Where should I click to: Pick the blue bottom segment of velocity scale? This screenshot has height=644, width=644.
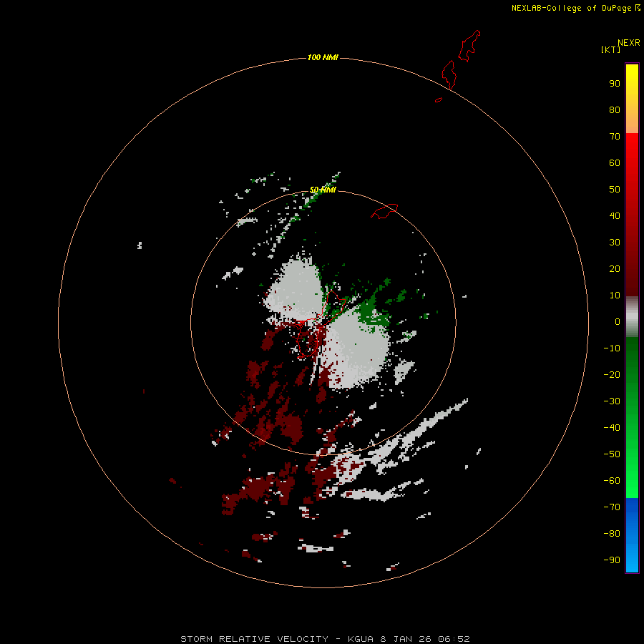tap(632, 535)
